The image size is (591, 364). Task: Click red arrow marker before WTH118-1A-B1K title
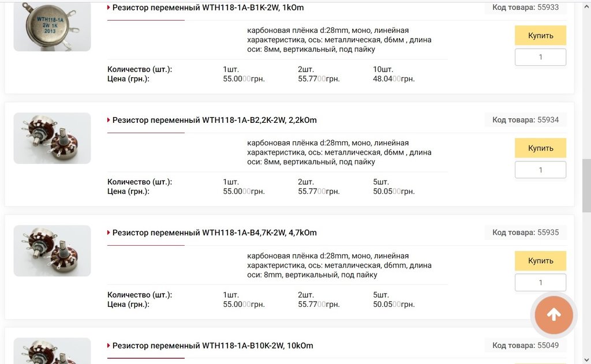(109, 7)
